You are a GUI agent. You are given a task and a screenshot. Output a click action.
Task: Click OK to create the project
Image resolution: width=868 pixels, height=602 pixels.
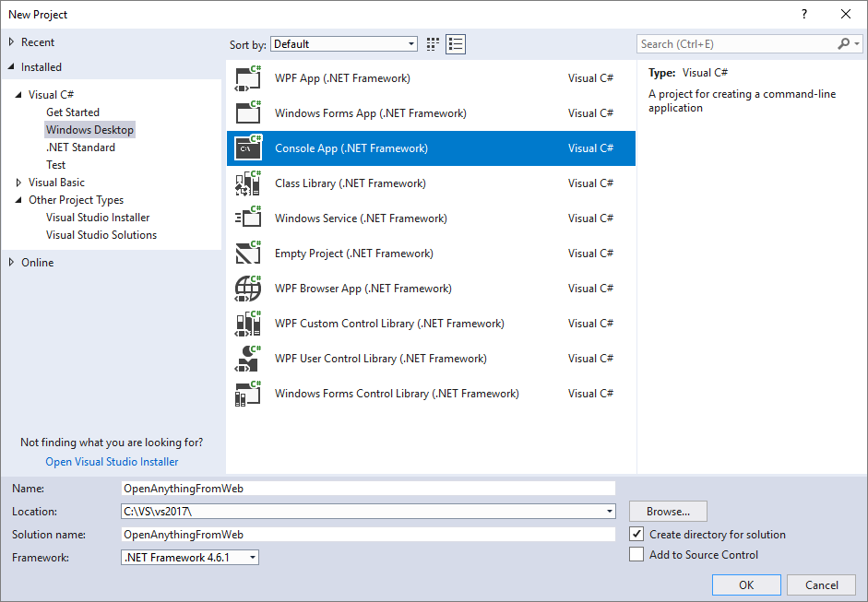[746, 584]
